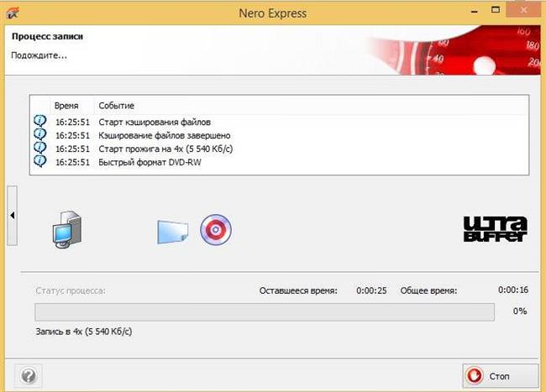Select log row Кэширование файлов завершено
This screenshot has width=546, height=392.
pyautogui.click(x=279, y=135)
